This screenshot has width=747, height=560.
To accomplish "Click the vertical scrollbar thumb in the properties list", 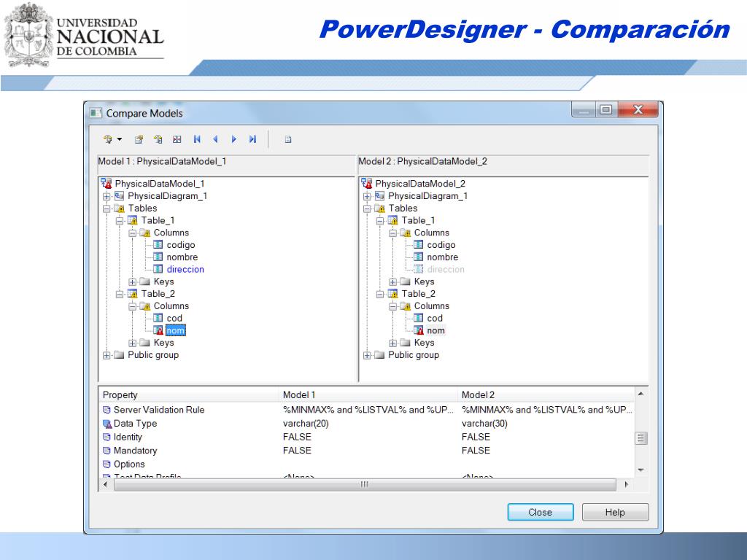I will click(x=641, y=438).
